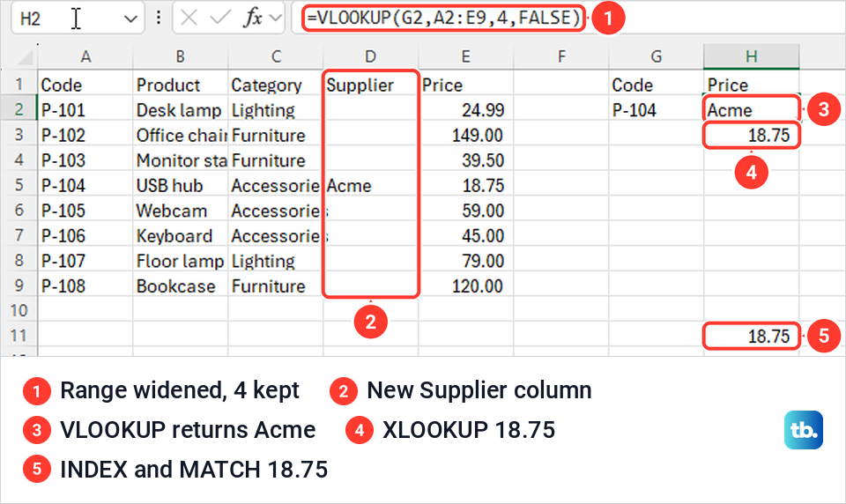Click the Price header in column E
This screenshot has width=846, height=504.
(x=465, y=85)
